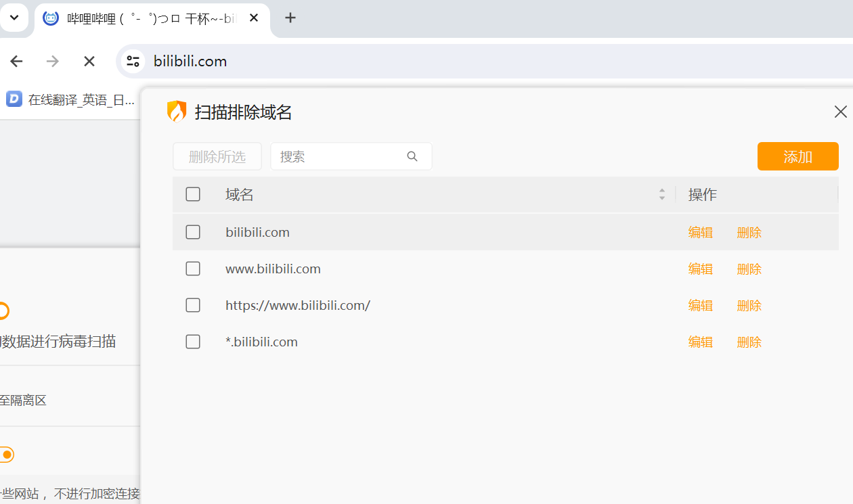
Task: Click the browser back arrow
Action: (16, 61)
